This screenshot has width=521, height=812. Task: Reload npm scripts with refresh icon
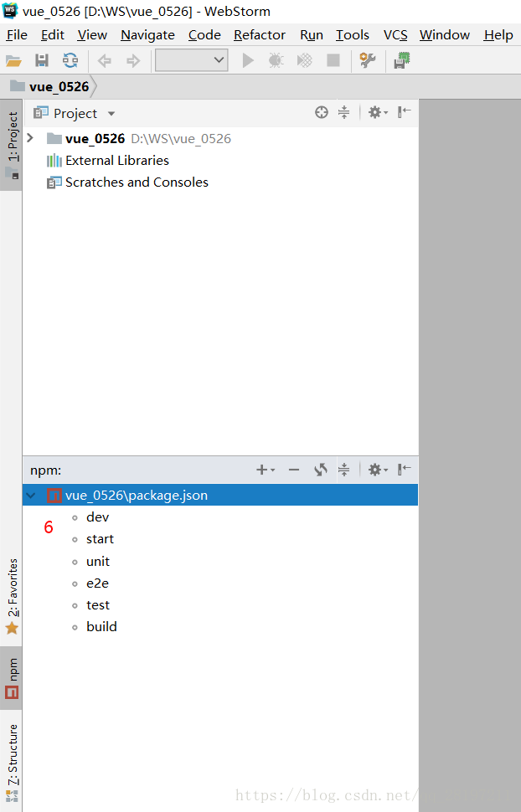(321, 470)
